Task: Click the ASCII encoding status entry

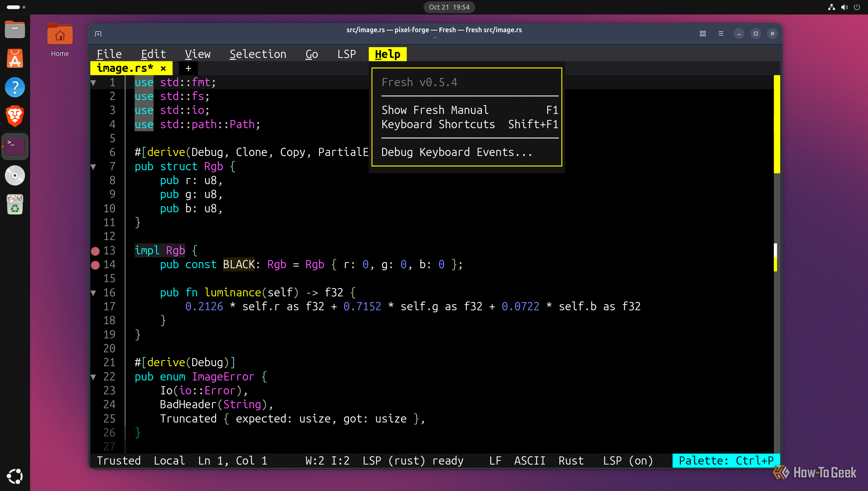Action: pyautogui.click(x=530, y=461)
